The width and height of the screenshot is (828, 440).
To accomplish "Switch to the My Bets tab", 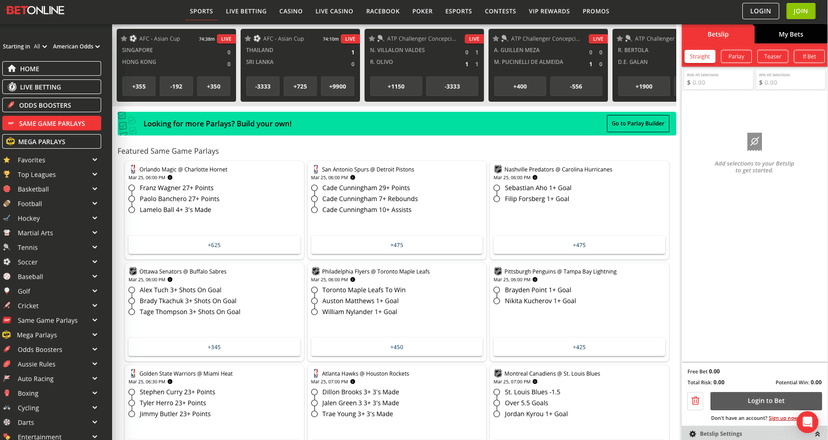I will pos(791,34).
